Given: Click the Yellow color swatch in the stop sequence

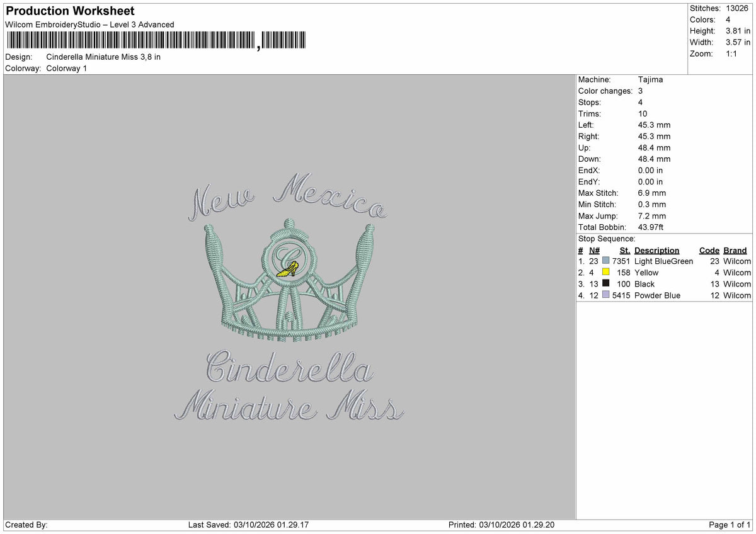Looking at the screenshot, I should coord(606,273).
